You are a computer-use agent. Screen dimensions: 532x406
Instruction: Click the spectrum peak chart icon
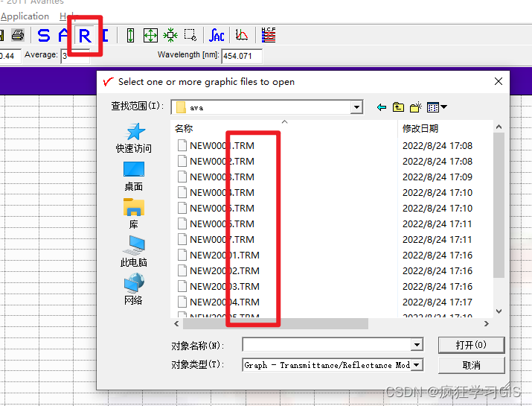click(x=242, y=35)
